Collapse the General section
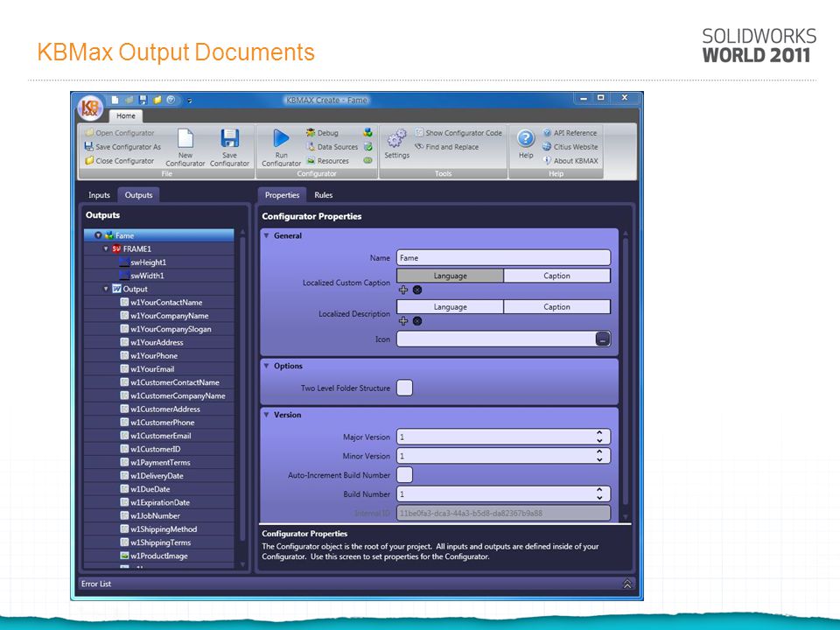 coord(266,235)
